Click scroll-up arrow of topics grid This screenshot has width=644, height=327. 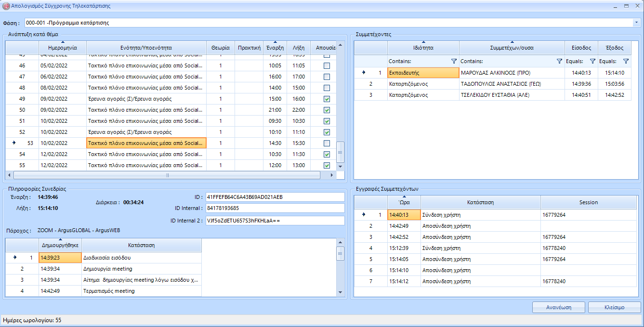click(340, 45)
